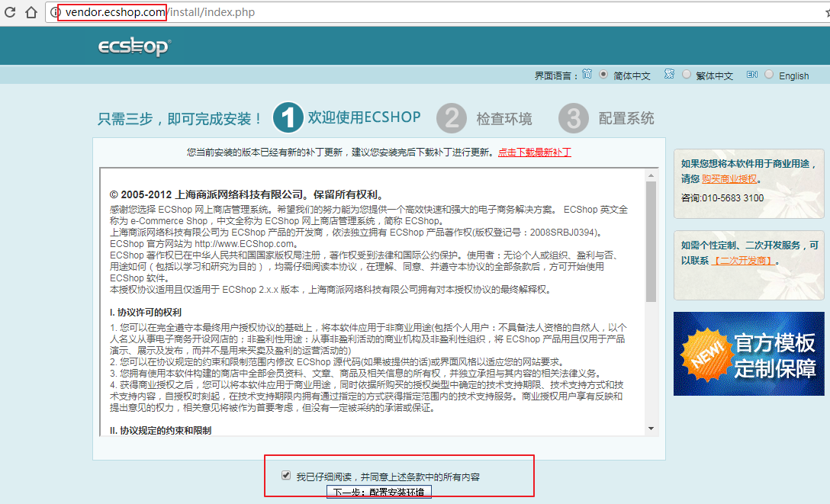This screenshot has height=504, width=830.
Task: Select the English radio button
Action: [x=768, y=75]
